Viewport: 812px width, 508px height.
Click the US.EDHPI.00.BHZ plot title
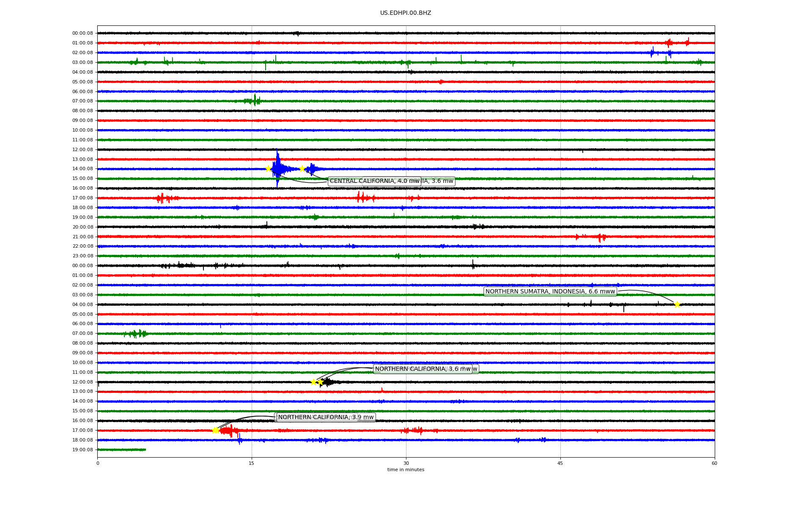point(406,13)
